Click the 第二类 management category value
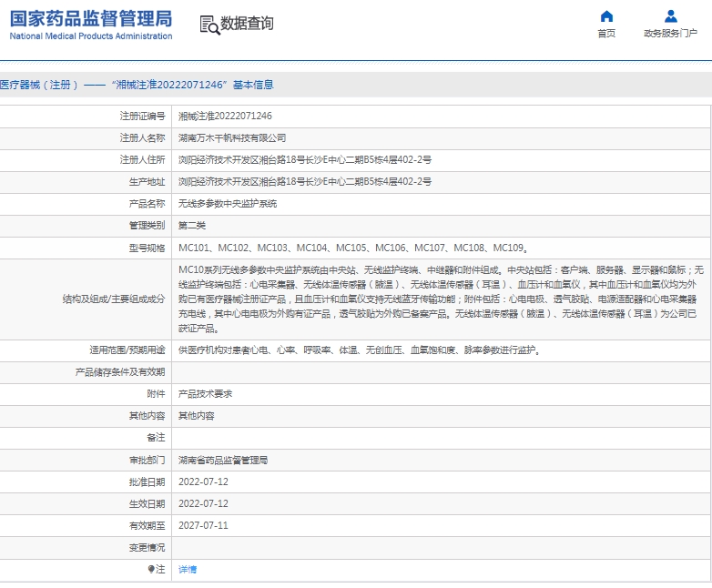 pos(192,225)
